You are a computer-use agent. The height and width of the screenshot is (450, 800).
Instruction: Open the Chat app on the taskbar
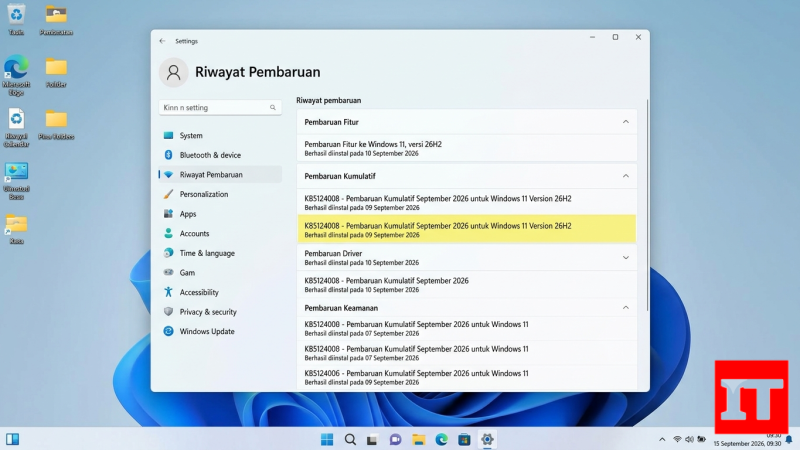(395, 439)
